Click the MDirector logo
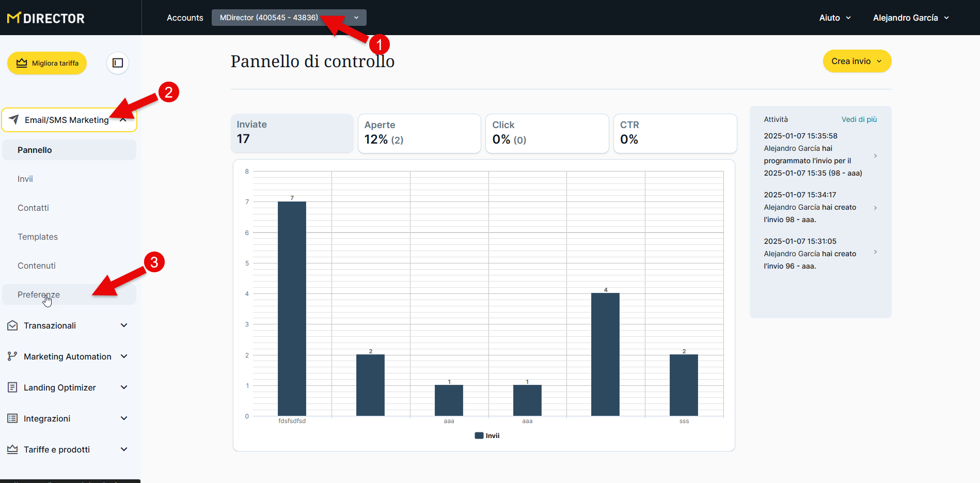This screenshot has height=483, width=980. tap(46, 18)
